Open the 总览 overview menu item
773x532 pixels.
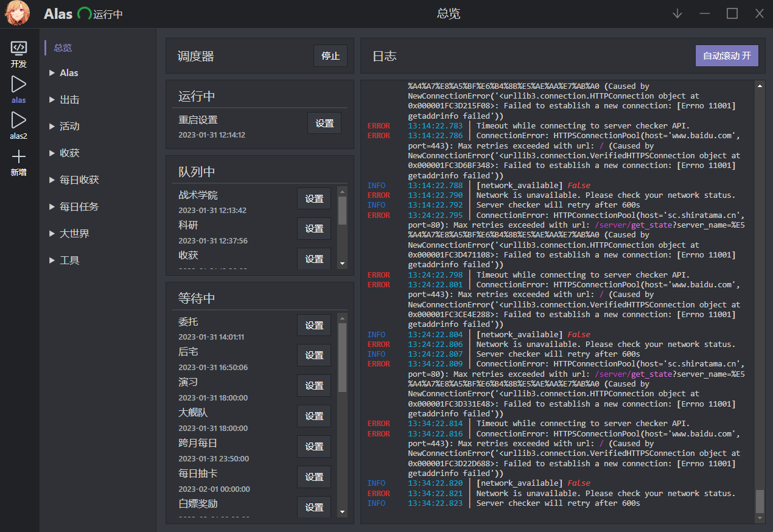[x=63, y=47]
